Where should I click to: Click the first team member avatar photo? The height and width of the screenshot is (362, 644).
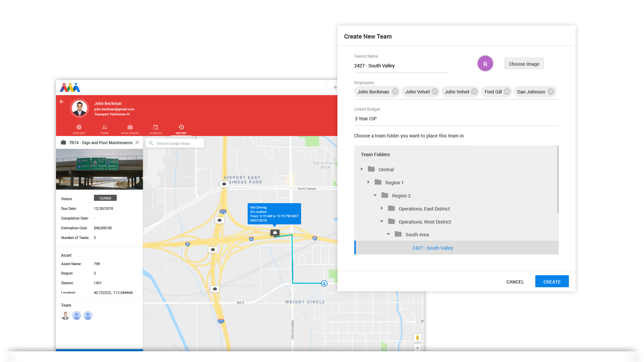tap(65, 315)
